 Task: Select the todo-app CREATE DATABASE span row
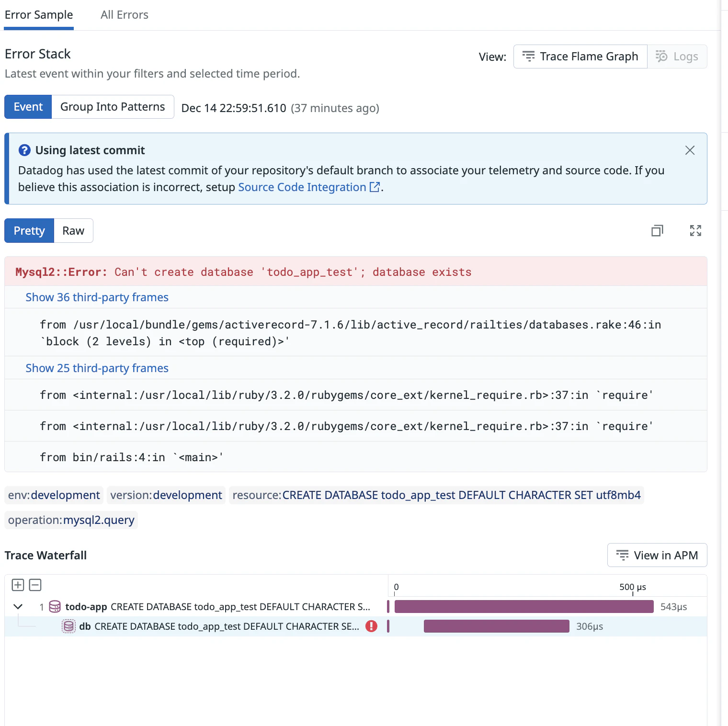(356, 607)
